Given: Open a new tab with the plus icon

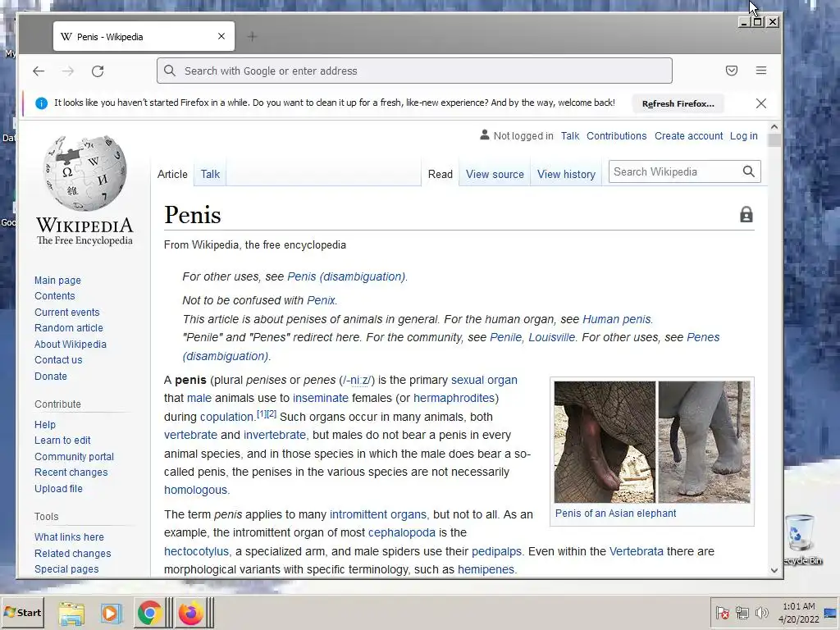Looking at the screenshot, I should coord(253,36).
